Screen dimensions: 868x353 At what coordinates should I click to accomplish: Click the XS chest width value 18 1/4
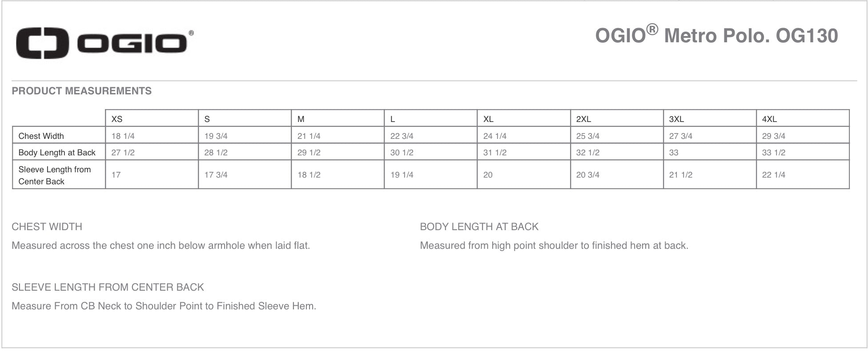(x=123, y=136)
